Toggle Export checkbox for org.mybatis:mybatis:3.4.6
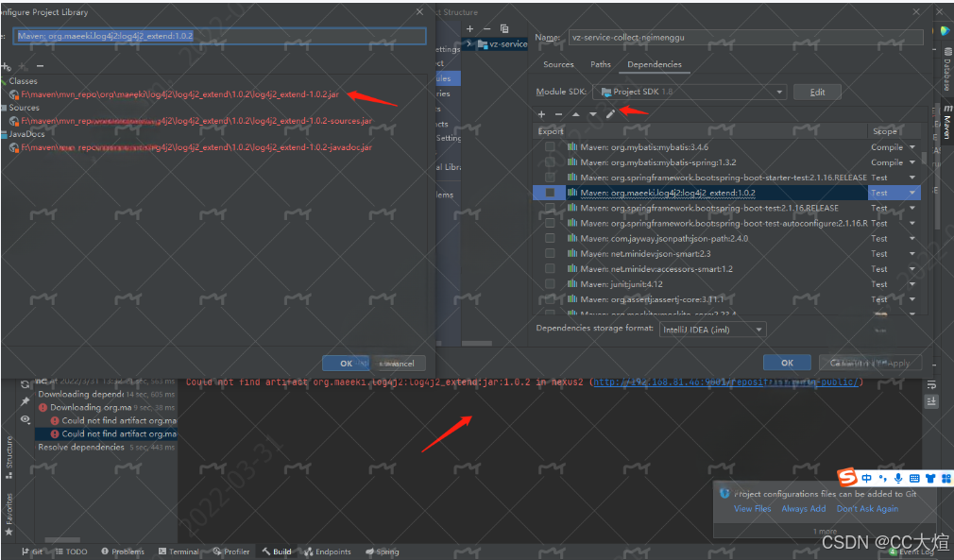Image resolution: width=954 pixels, height=560 pixels. click(x=550, y=147)
